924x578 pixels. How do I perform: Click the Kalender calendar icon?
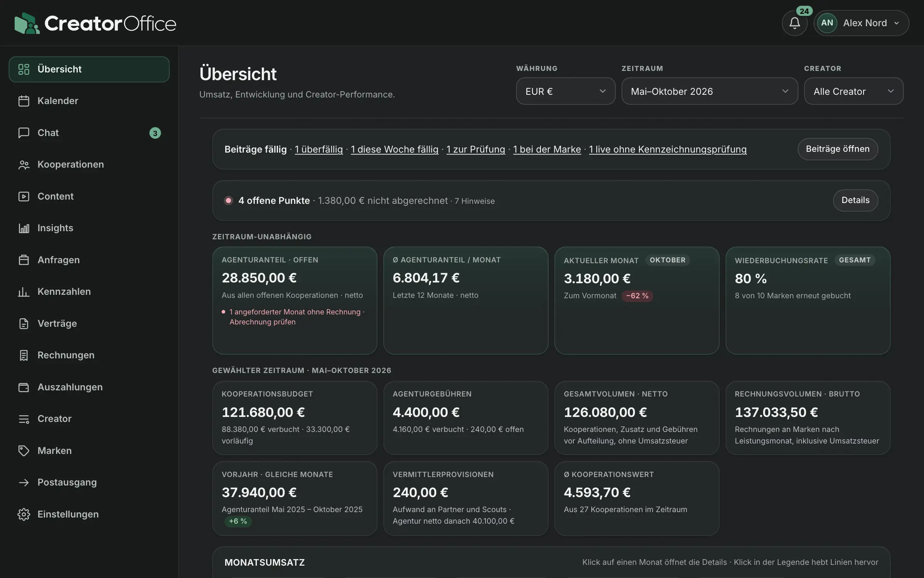click(24, 101)
